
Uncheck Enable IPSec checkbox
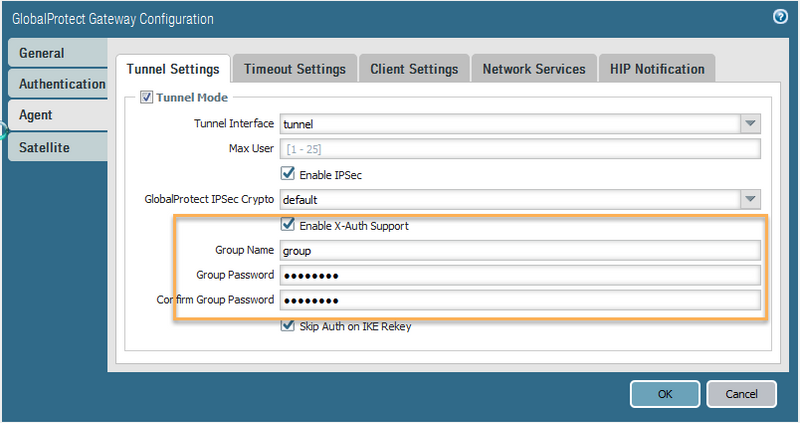tap(289, 174)
